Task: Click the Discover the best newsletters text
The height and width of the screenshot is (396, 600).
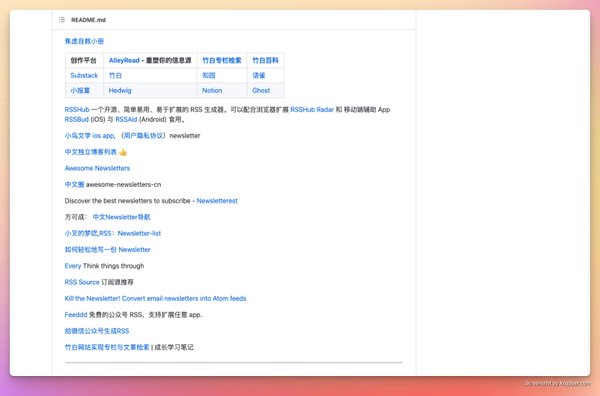Action: coord(127,200)
